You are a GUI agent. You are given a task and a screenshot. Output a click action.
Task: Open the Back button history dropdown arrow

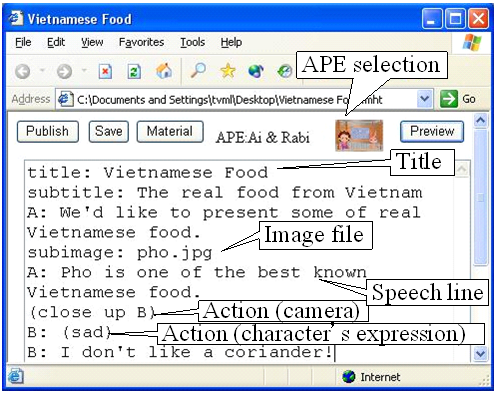tap(42, 70)
